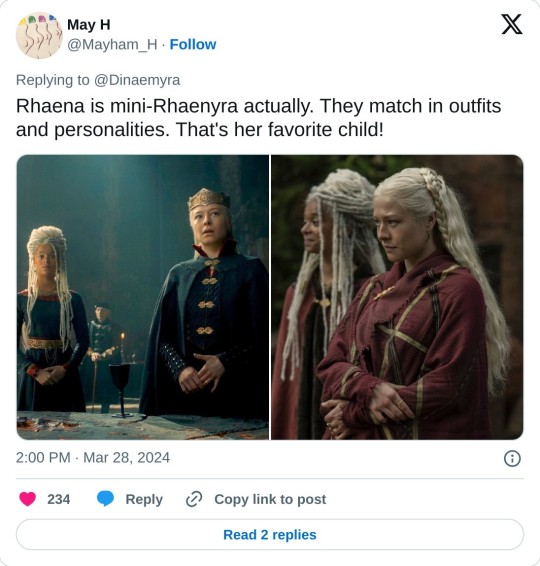This screenshot has height=566, width=540.
Task: Click the 234 likes count
Action: tap(58, 499)
